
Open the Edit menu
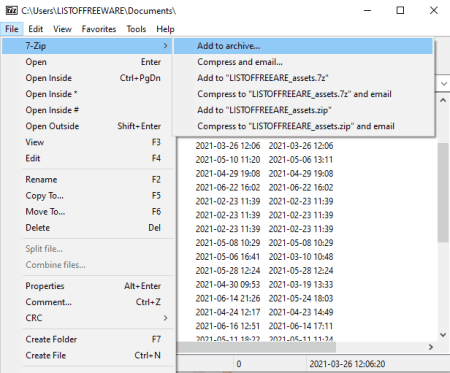[x=35, y=29]
